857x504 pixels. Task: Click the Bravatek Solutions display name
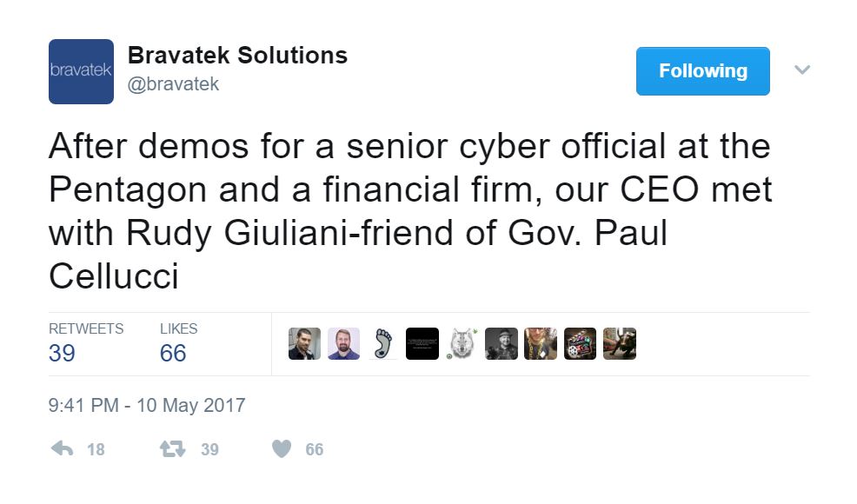[x=238, y=55]
